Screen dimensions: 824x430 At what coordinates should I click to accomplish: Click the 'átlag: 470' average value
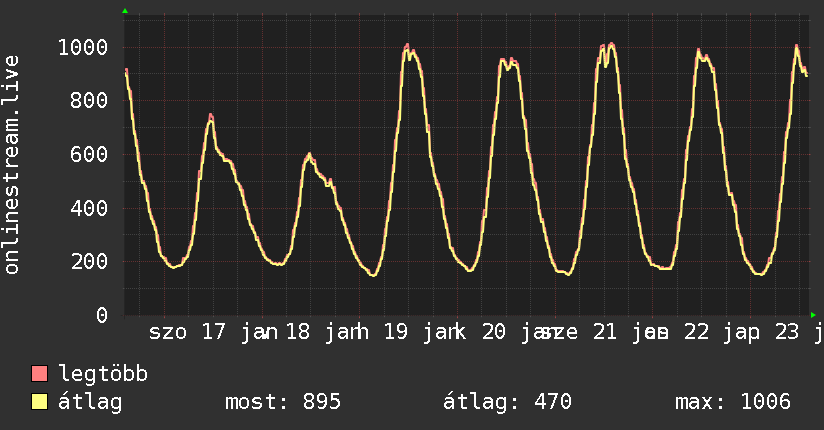click(x=507, y=402)
